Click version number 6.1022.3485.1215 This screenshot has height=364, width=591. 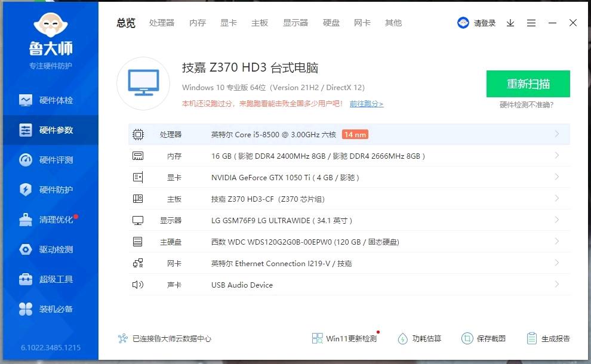[51, 347]
